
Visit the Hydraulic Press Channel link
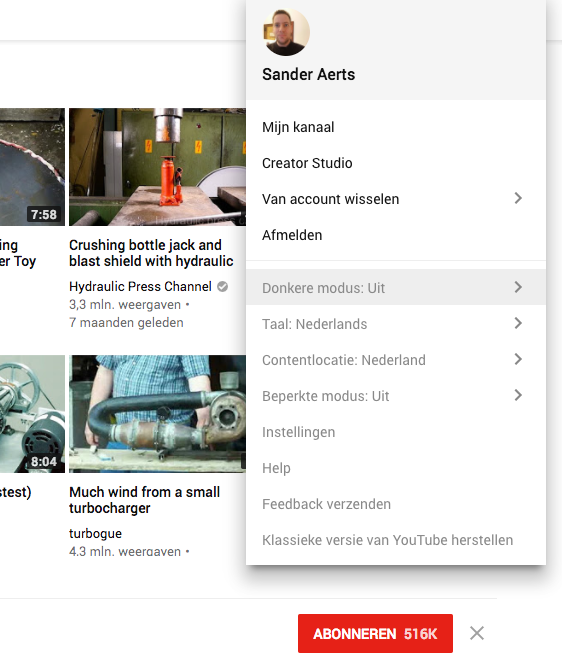point(140,287)
